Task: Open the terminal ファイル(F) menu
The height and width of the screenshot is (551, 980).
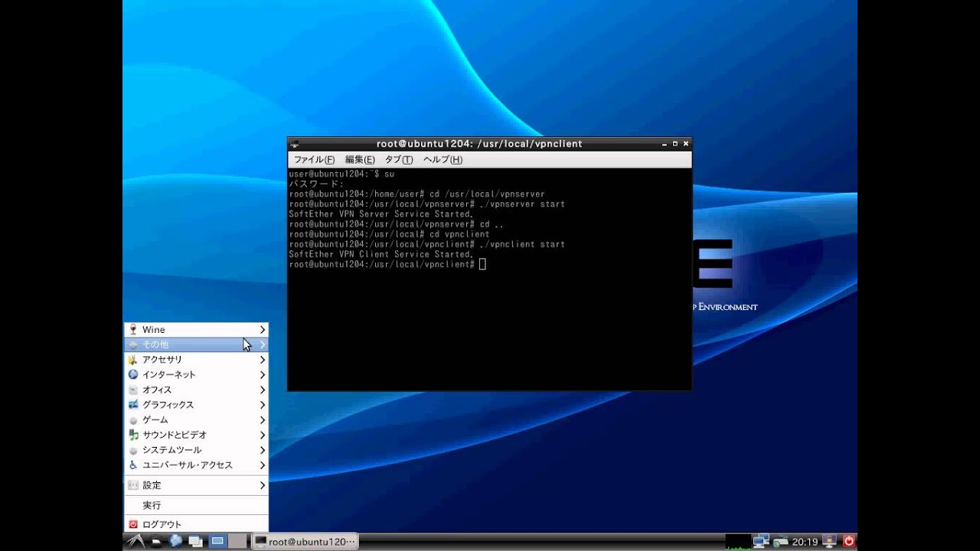Action: 314,160
